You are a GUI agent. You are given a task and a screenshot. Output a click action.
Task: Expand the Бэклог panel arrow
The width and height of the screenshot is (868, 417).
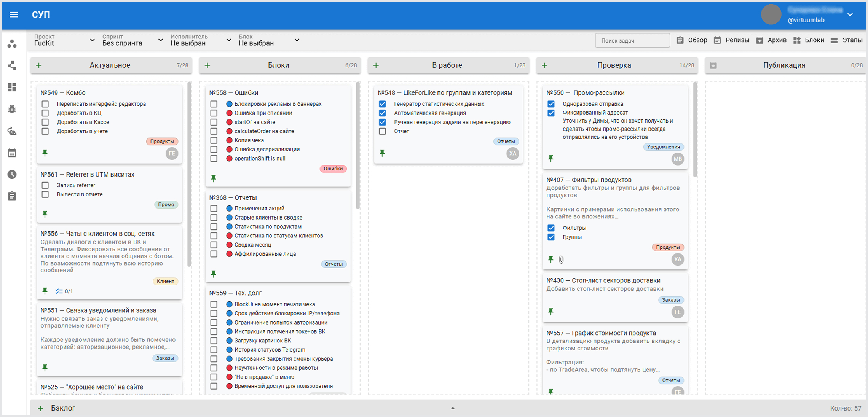point(453,408)
